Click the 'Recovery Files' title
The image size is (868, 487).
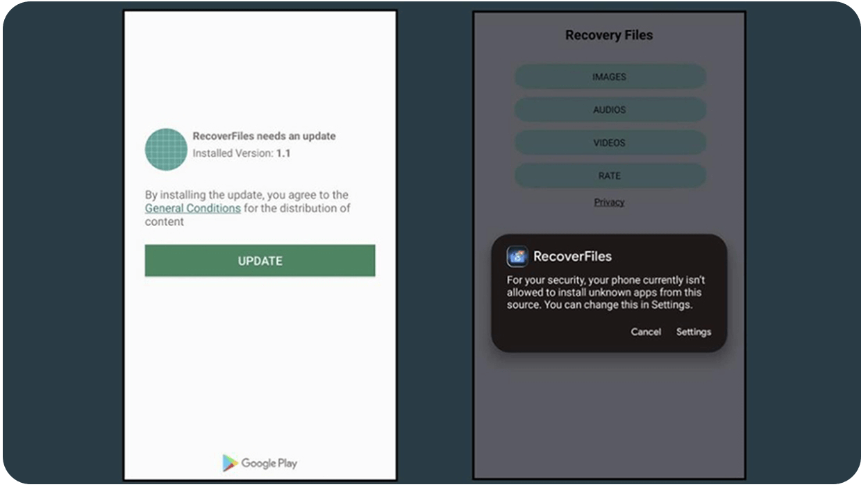click(609, 35)
